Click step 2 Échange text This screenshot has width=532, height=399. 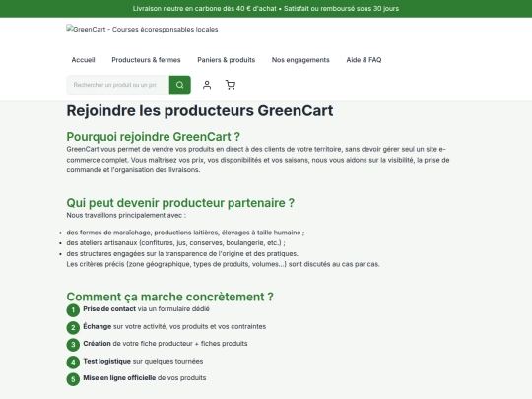coord(174,326)
